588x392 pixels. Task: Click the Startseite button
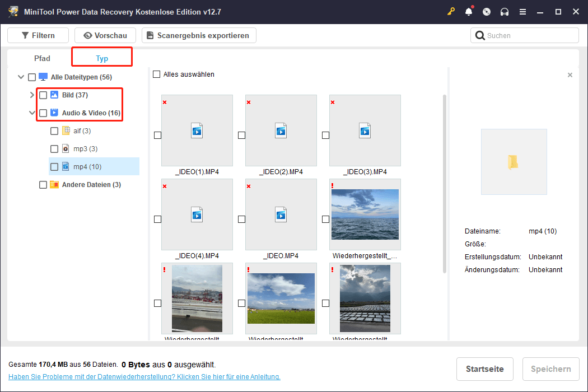tap(484, 368)
